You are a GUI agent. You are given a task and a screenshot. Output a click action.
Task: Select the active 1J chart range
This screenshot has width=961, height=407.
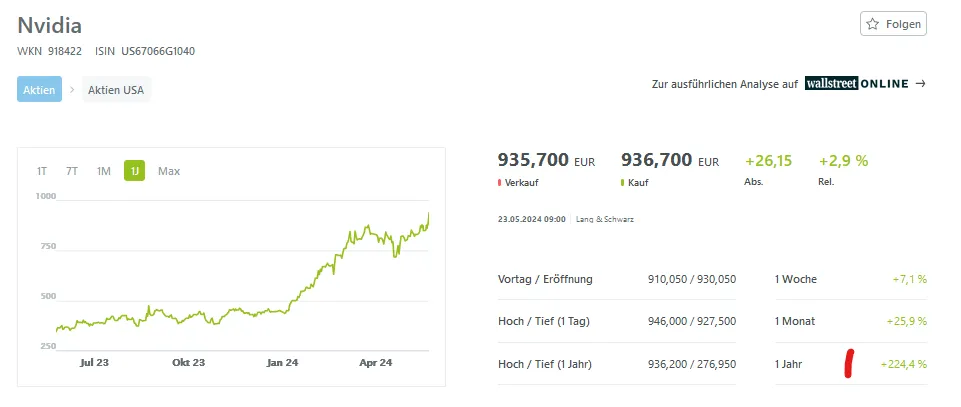(134, 170)
